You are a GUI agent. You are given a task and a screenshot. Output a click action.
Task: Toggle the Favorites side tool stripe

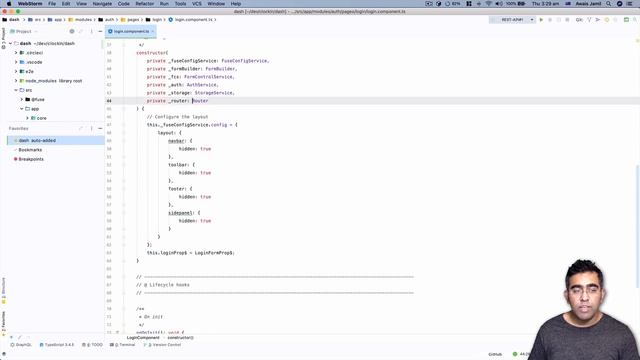[x=4, y=324]
